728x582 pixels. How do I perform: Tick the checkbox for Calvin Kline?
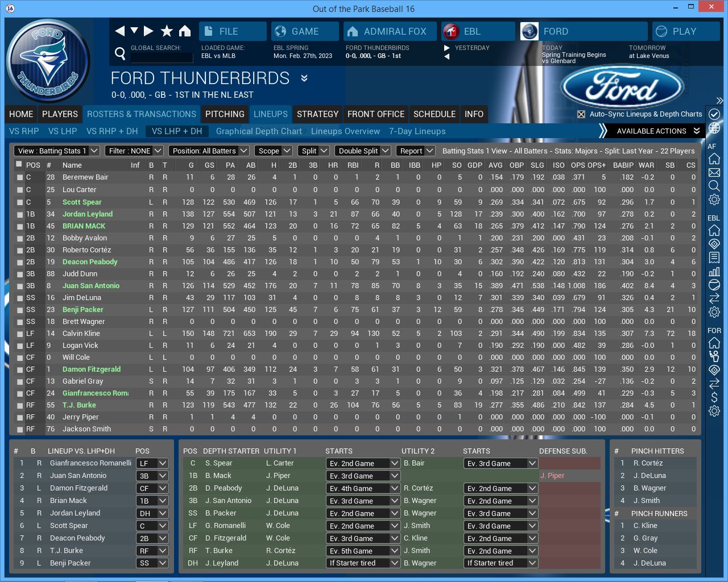20,334
